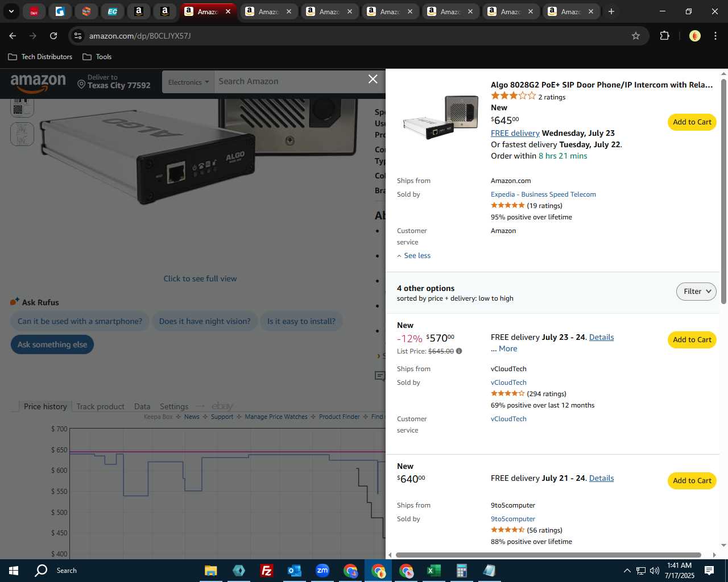728x582 pixels.
Task: Open delivery Details for July 23 - 24
Action: tap(601, 337)
